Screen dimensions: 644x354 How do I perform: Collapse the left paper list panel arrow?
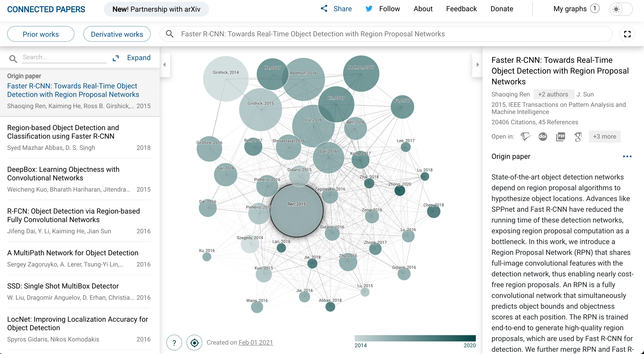point(165,65)
